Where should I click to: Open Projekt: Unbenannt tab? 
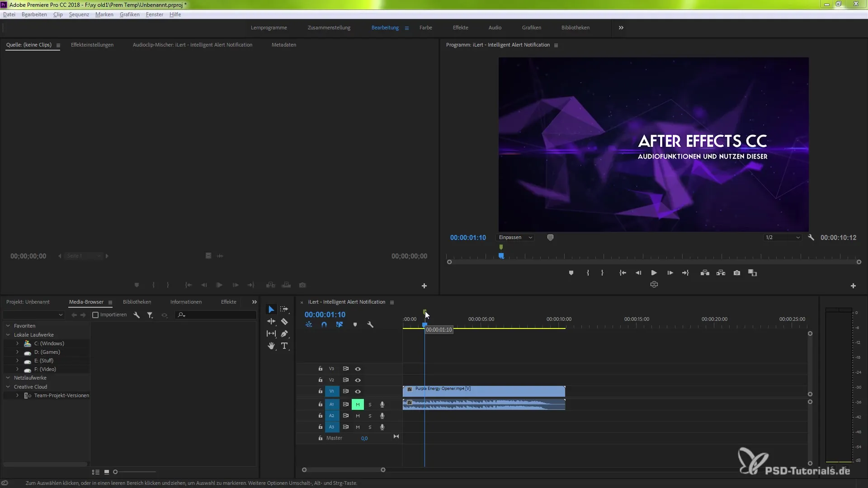click(x=28, y=302)
